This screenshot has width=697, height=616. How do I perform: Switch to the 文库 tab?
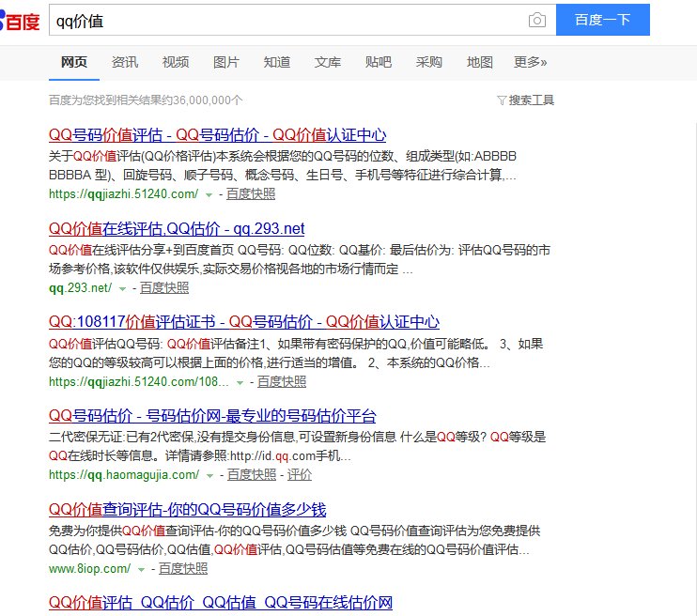[328, 62]
